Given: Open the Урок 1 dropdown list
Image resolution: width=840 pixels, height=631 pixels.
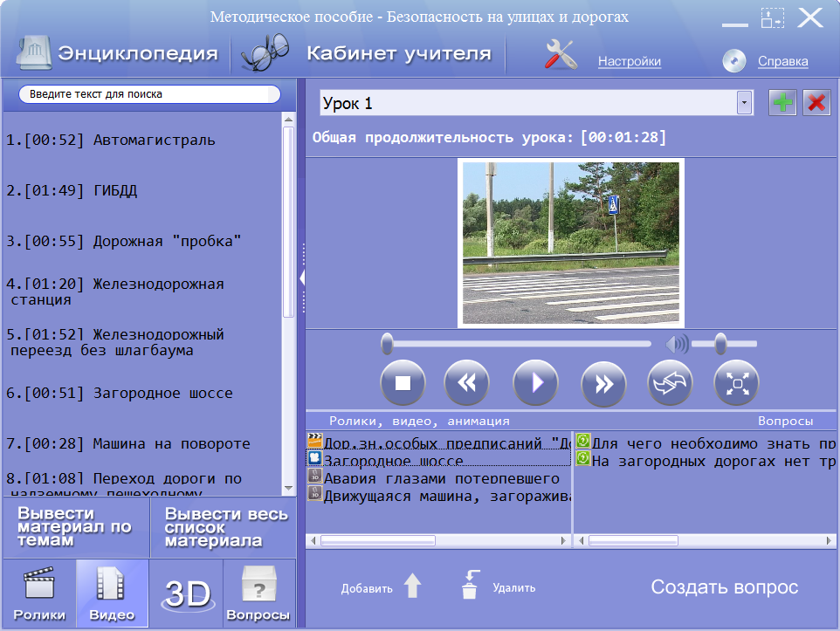Looking at the screenshot, I should point(744,103).
